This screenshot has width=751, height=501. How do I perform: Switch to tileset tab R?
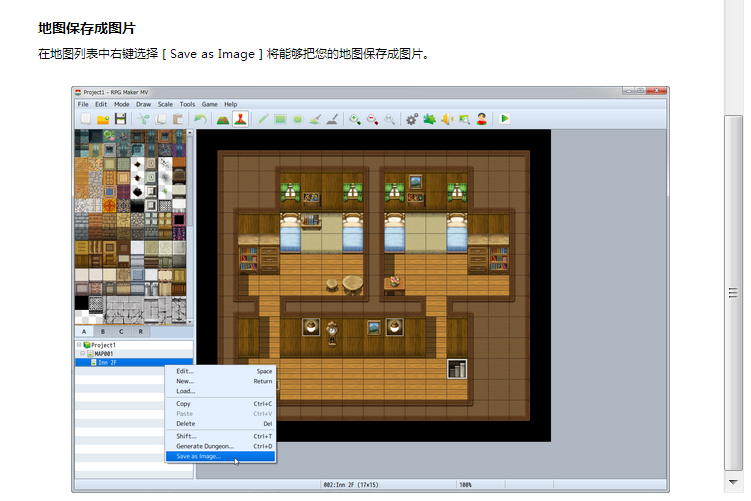point(140,331)
